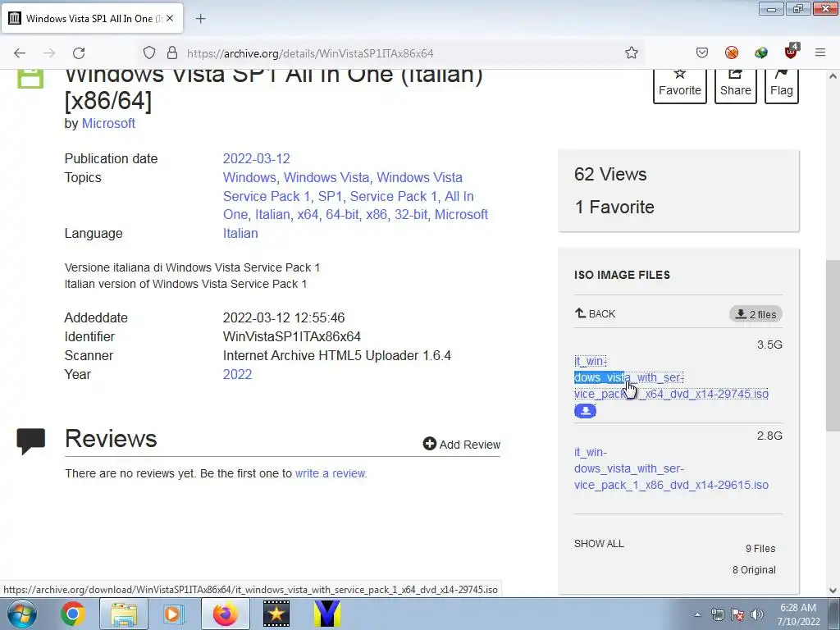The width and height of the screenshot is (840, 630).
Task: Open the Italian topic link
Action: click(x=272, y=214)
